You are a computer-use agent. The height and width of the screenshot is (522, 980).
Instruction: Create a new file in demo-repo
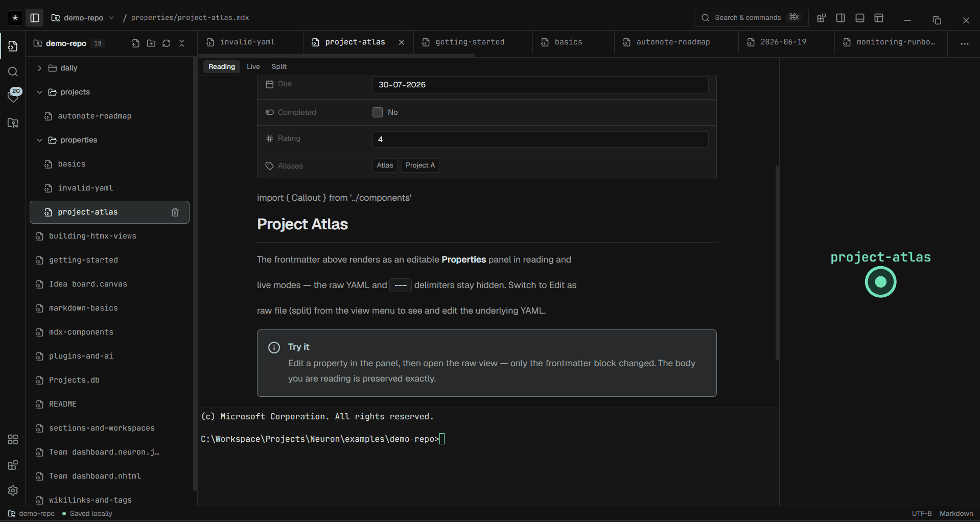click(135, 43)
